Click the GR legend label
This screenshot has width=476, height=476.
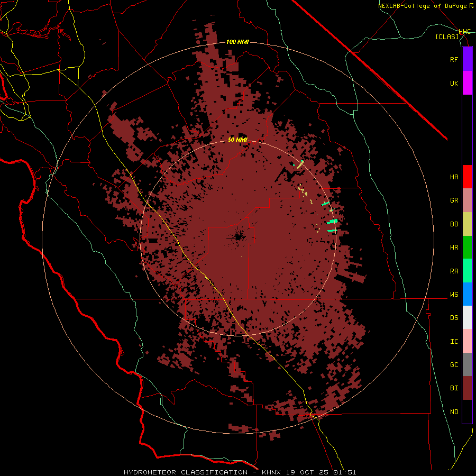click(454, 200)
